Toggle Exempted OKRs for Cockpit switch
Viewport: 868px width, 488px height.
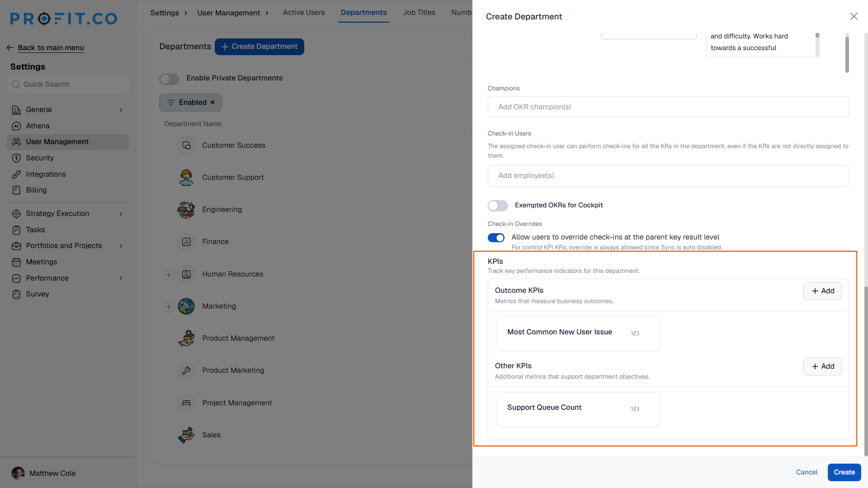click(x=498, y=206)
